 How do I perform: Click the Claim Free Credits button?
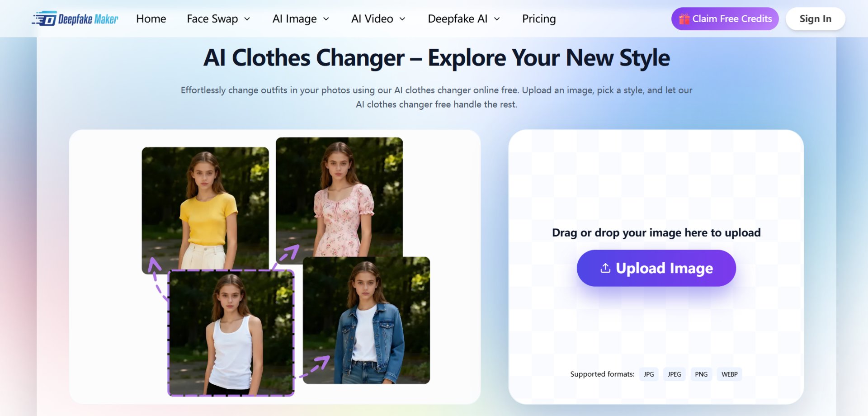(x=725, y=19)
